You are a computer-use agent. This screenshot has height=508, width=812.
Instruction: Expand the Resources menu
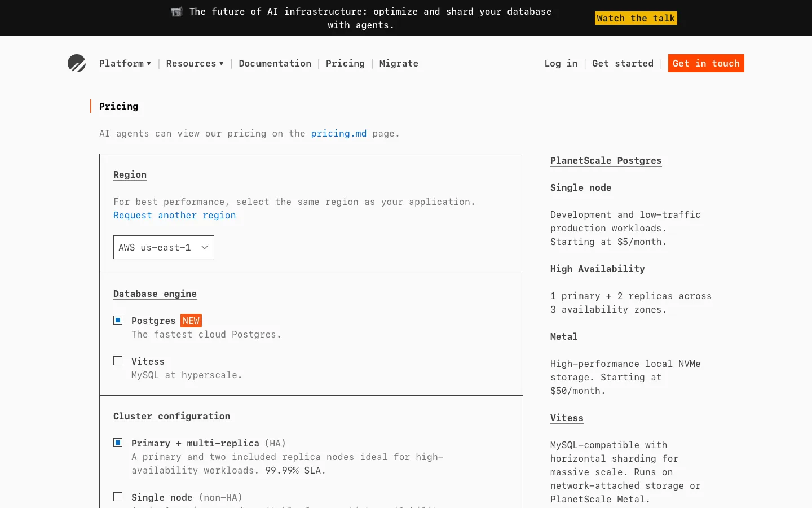[195, 63]
